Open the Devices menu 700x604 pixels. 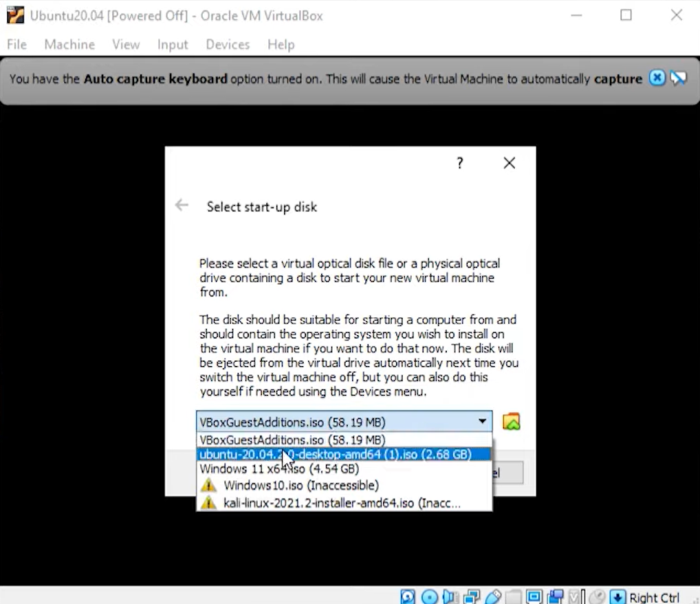227,44
